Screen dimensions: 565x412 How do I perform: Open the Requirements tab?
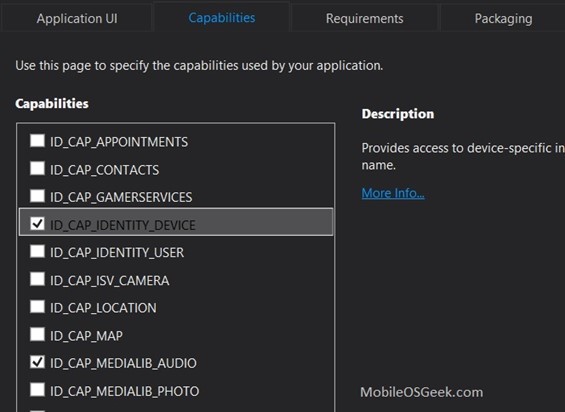364,18
